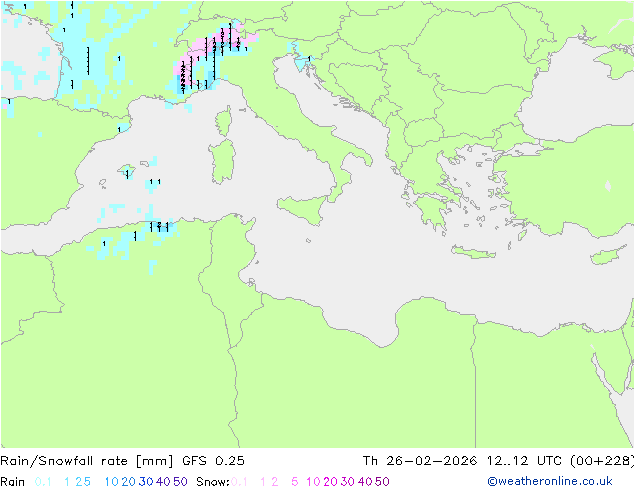The width and height of the screenshot is (634, 490).
Task: Select the rain legend 10 value
Action: pyautogui.click(x=112, y=482)
